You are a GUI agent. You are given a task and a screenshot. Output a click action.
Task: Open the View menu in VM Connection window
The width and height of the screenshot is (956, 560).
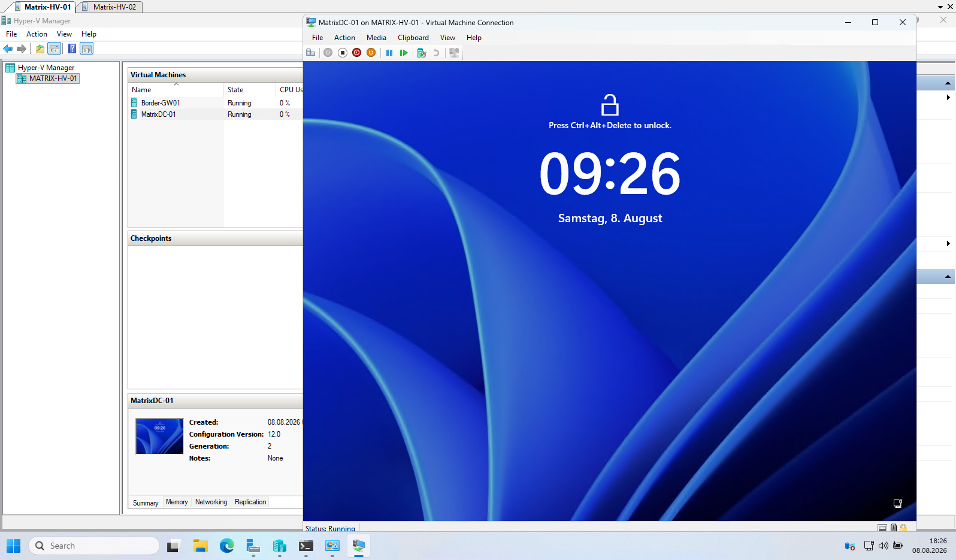447,38
